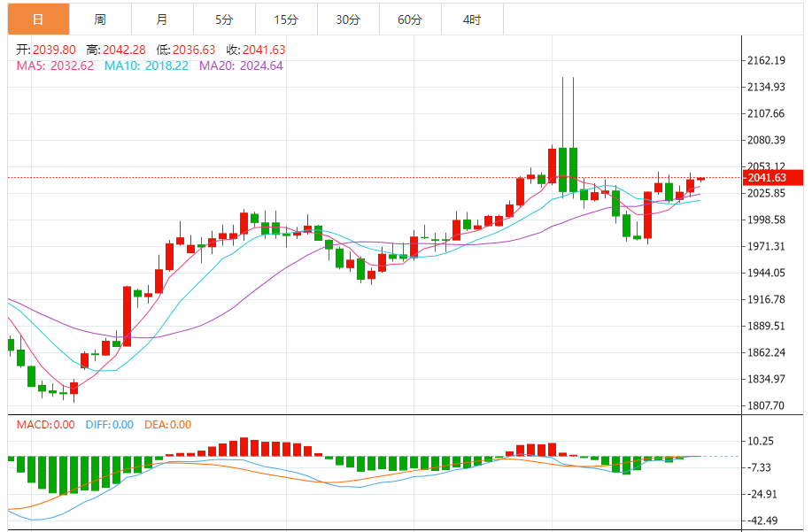812x532 pixels.
Task: Click the 2080.39 price axis label
Action: coord(767,140)
